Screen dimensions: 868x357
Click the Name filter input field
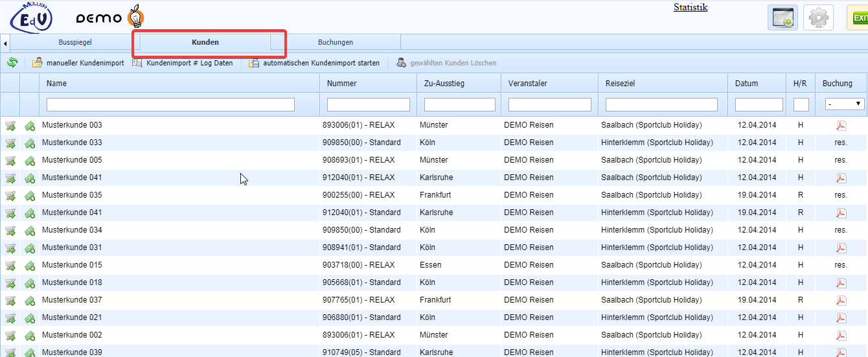point(170,104)
